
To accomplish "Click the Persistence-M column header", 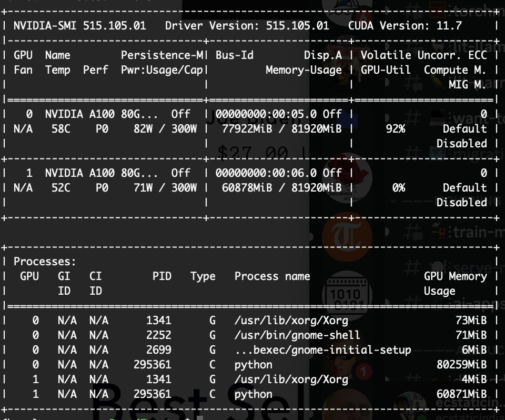I will (x=162, y=55).
